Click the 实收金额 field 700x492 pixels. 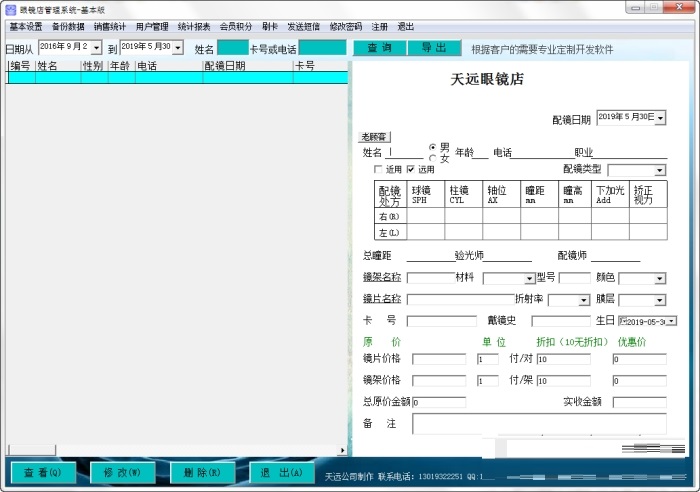(x=639, y=402)
